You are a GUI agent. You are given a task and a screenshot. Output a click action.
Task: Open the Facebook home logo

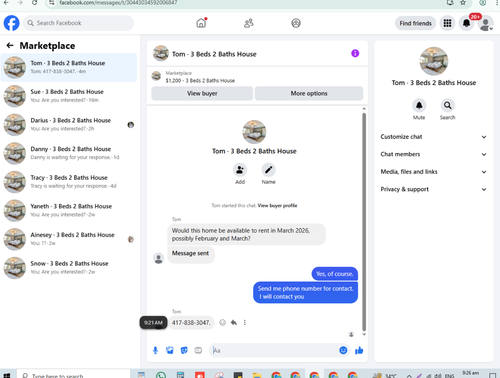click(12, 23)
